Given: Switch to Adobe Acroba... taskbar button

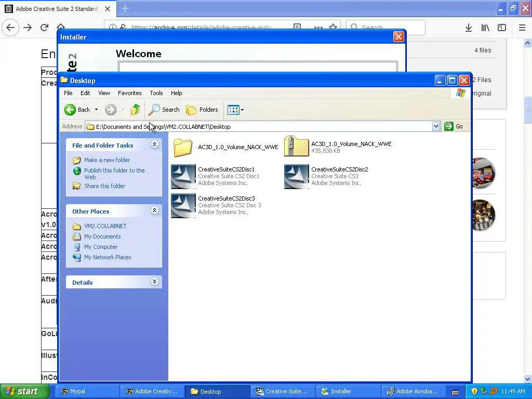Looking at the screenshot, I should (x=413, y=391).
